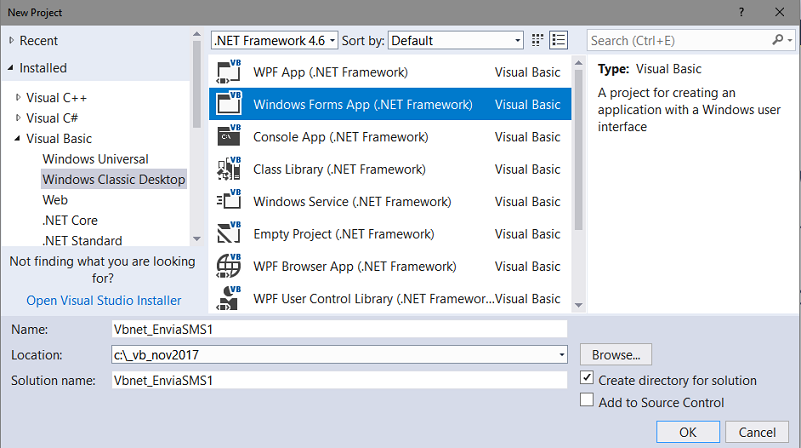The image size is (801, 448).
Task: Click category tree scrollbar down arrow
Action: point(197,239)
